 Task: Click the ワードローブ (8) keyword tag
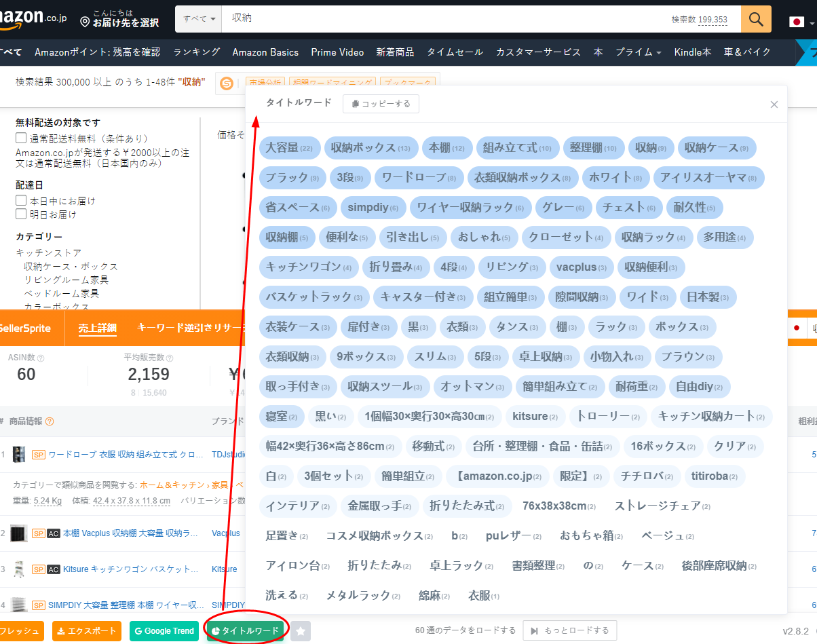pyautogui.click(x=419, y=178)
